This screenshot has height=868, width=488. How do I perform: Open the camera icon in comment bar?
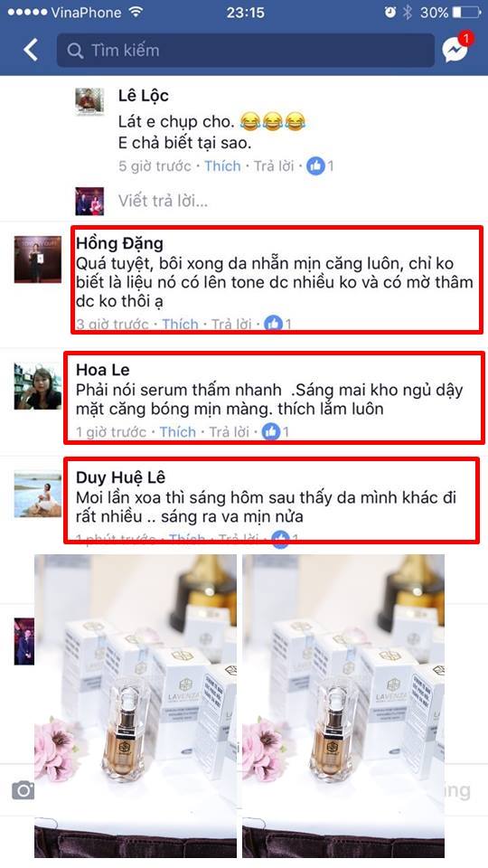23,789
